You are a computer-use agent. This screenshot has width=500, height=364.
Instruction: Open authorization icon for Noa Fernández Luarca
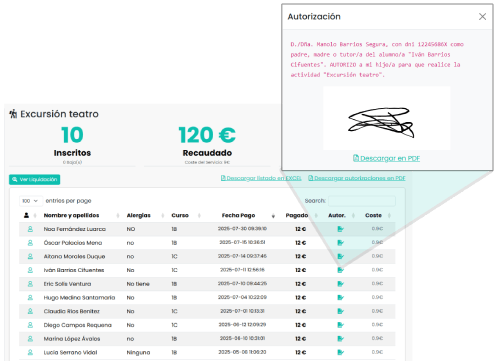(340, 229)
